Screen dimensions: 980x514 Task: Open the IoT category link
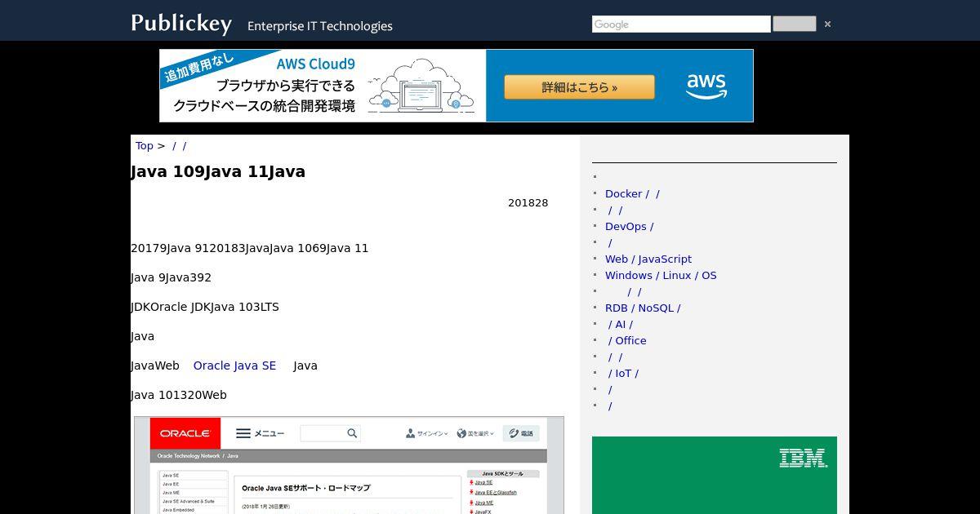[623, 373]
